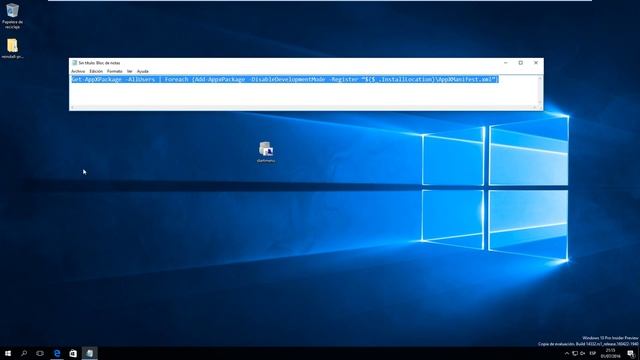Click the left arrow of Notepad's horizontal scrollbar

pyautogui.click(x=72, y=107)
